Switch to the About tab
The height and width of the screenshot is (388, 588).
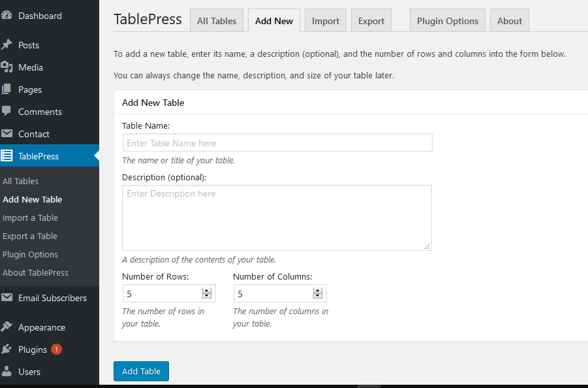[509, 20]
